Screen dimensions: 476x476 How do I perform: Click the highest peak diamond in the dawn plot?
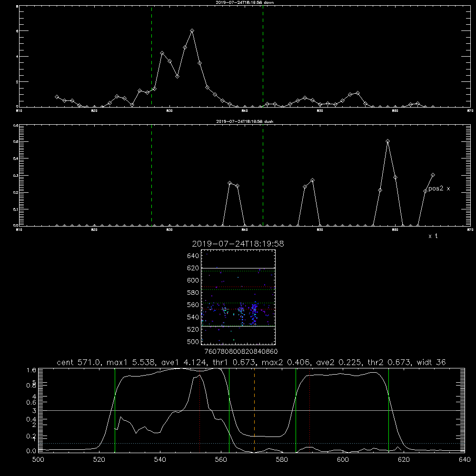[192, 30]
